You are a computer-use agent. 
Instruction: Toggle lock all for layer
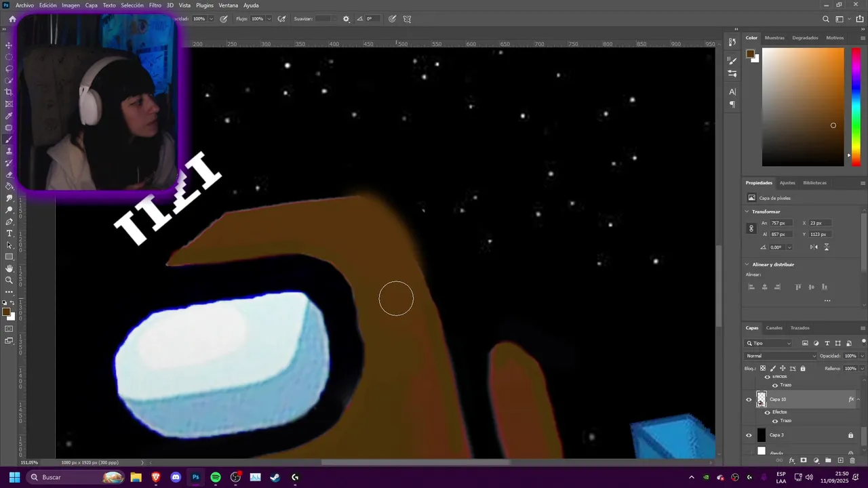pyautogui.click(x=803, y=369)
